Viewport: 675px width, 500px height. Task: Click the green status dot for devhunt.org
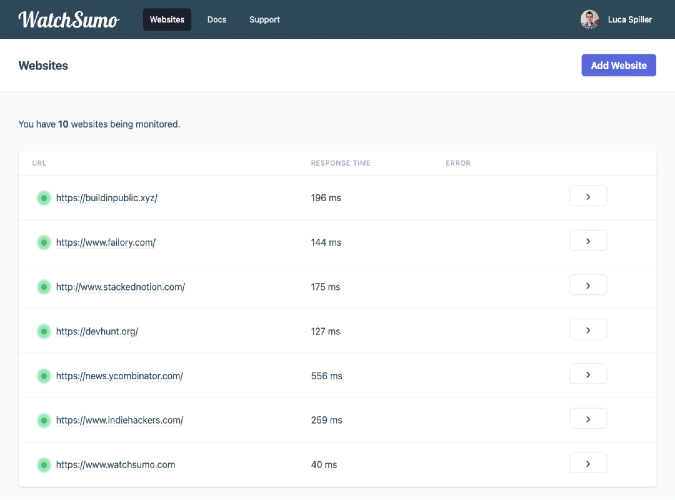pyautogui.click(x=43, y=331)
